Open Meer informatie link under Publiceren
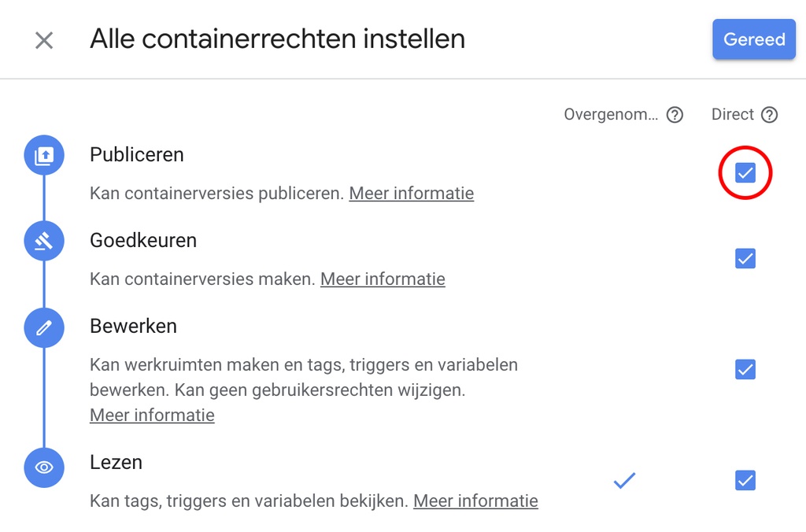The height and width of the screenshot is (532, 806). (x=412, y=193)
